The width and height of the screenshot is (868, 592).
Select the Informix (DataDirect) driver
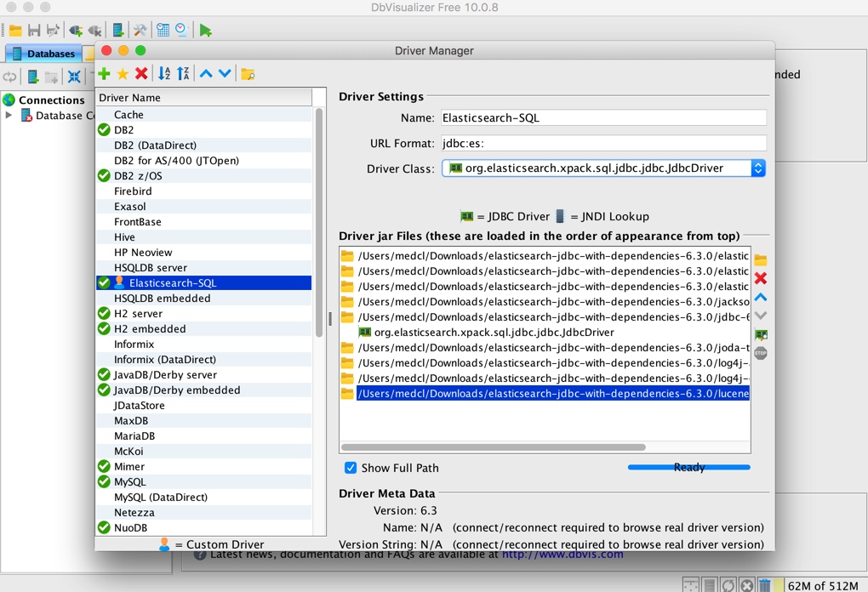[203, 360]
